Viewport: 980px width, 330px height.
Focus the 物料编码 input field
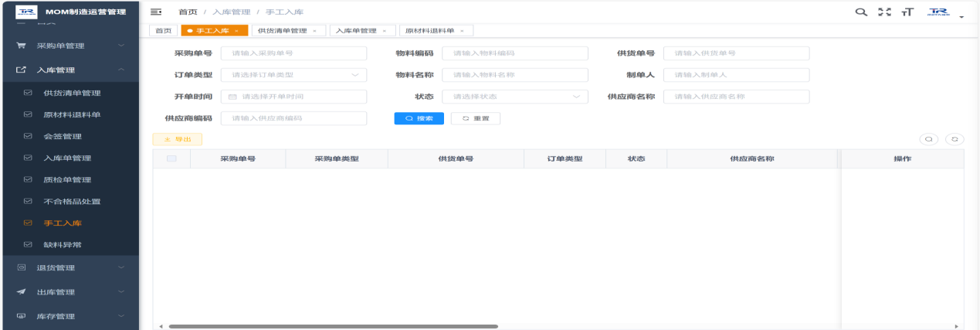click(x=515, y=53)
